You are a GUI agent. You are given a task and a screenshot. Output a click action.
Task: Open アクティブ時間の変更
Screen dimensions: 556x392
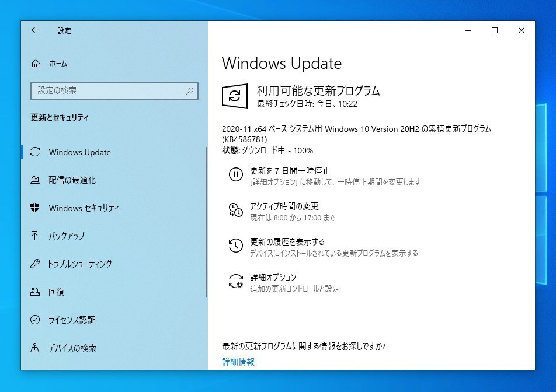(284, 206)
